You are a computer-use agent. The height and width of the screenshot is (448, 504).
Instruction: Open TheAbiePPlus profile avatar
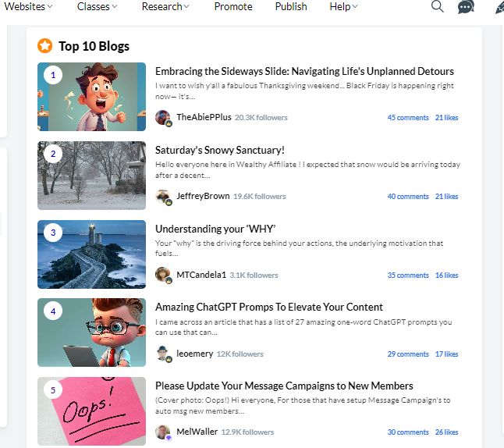[163, 118]
